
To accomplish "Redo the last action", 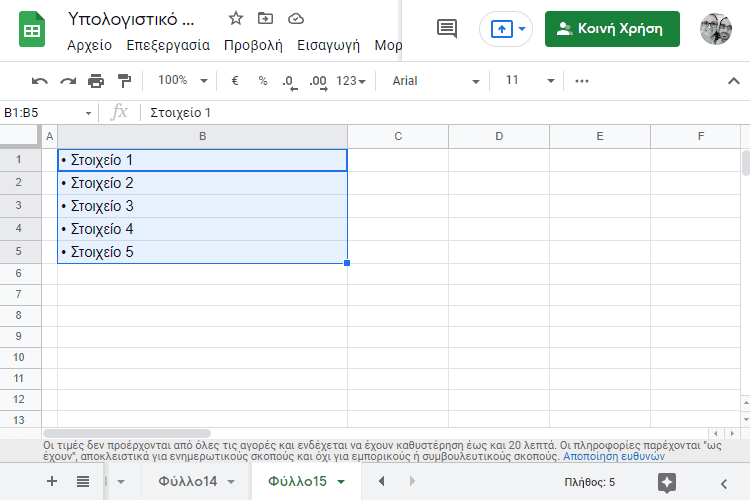I will (x=68, y=81).
